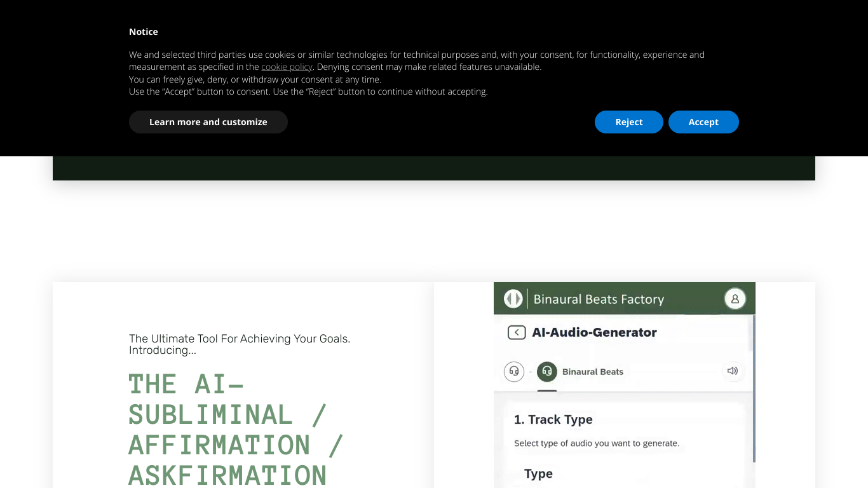This screenshot has width=868, height=488.
Task: Go back using the chevron icon
Action: pyautogui.click(x=517, y=332)
